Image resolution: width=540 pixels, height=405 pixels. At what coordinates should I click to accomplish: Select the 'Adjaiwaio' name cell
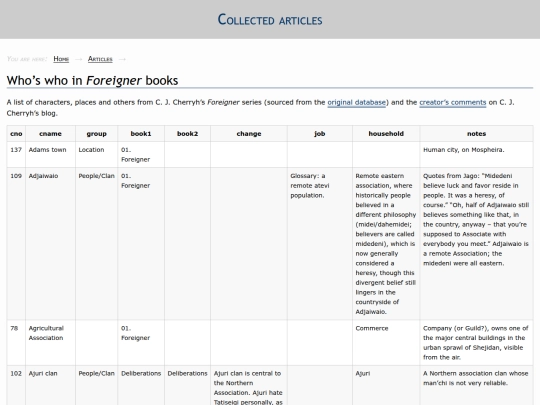[50, 244]
